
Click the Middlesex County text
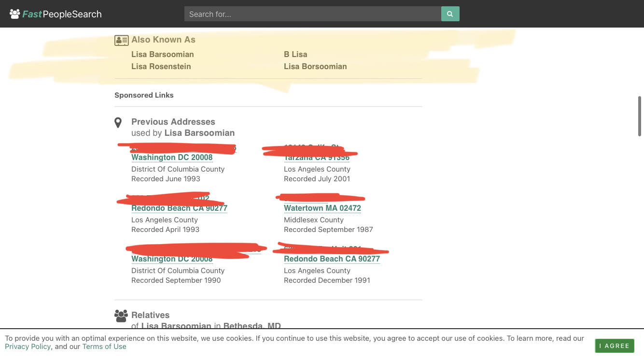[314, 220]
